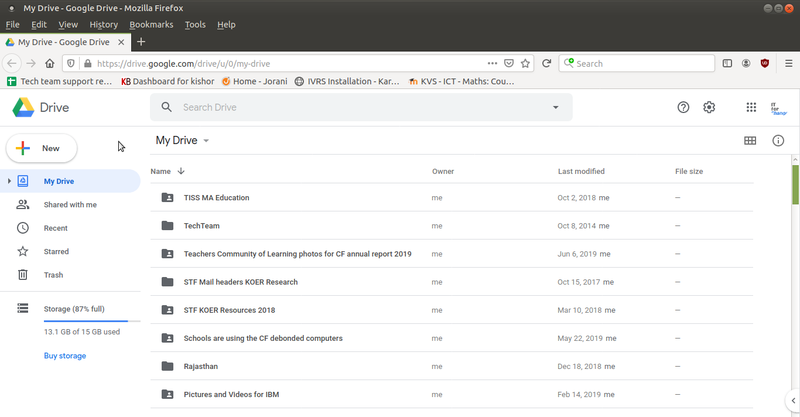Reload the current page
Image resolution: width=800 pixels, height=417 pixels.
click(x=546, y=63)
